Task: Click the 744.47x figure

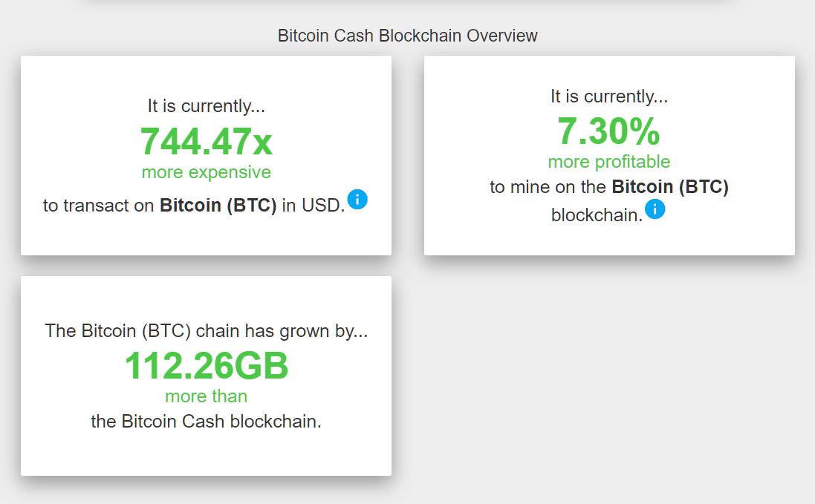Action: tap(207, 141)
